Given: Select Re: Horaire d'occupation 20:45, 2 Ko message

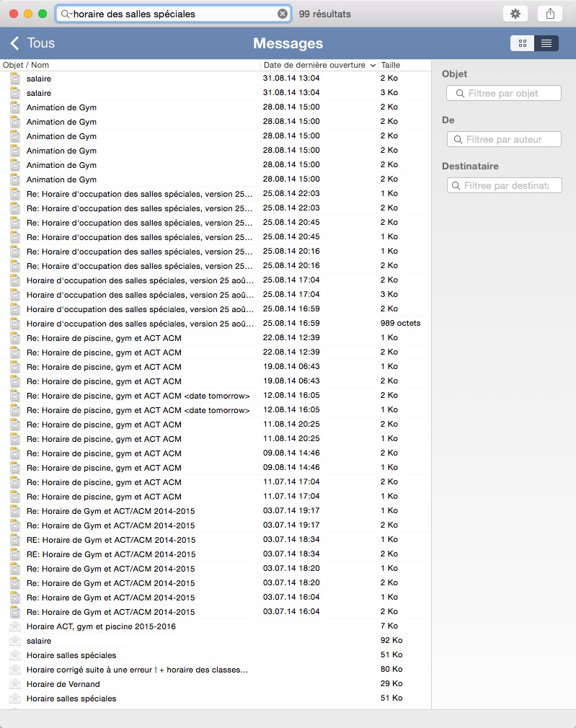Looking at the screenshot, I should point(216,223).
